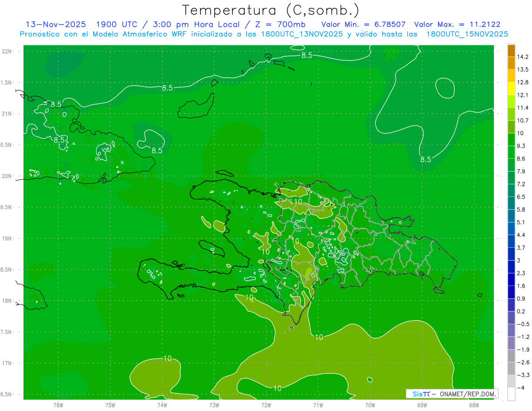Click the '7.9' color scale value
Image resolution: width=532 pixels, height=411 pixels.
pos(521,171)
